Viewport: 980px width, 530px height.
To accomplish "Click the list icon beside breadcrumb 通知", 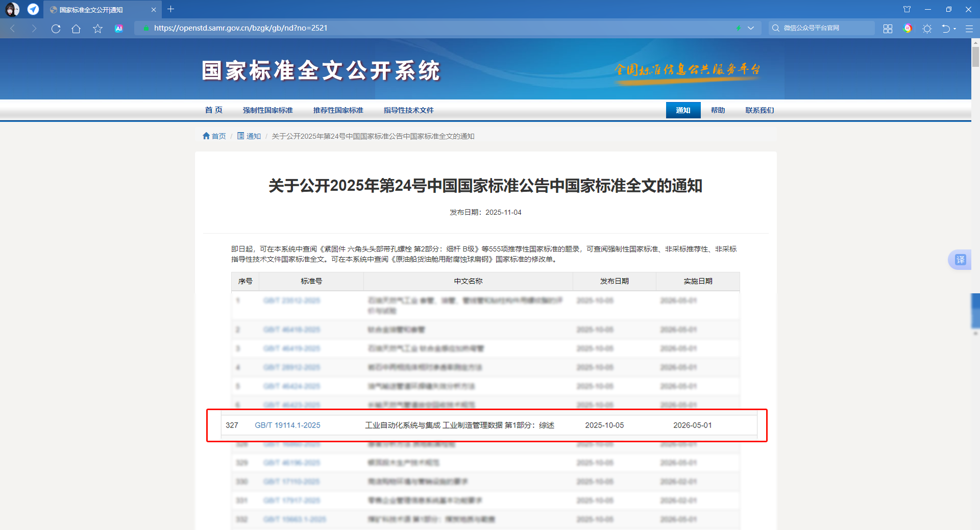I will (240, 136).
